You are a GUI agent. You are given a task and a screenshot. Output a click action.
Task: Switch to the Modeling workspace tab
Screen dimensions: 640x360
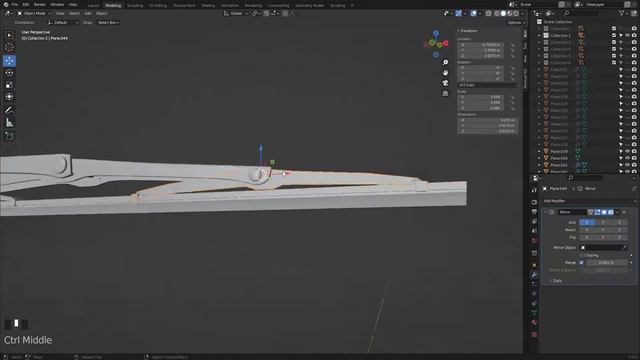coord(113,6)
